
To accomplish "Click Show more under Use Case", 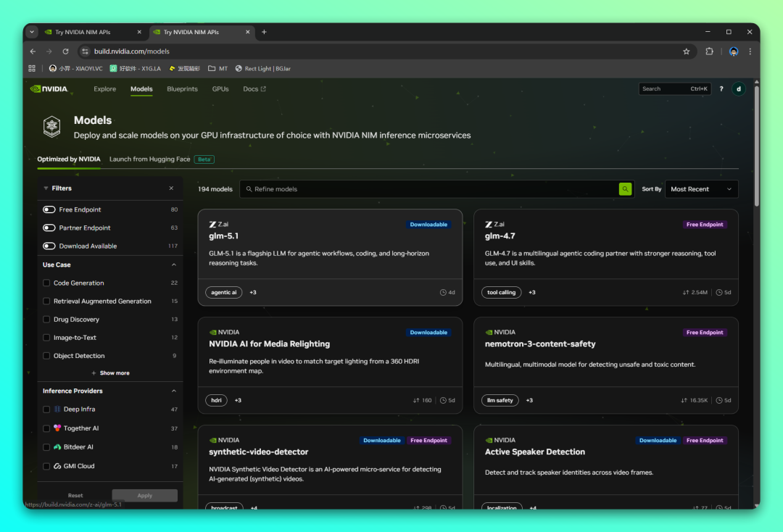I will 110,373.
